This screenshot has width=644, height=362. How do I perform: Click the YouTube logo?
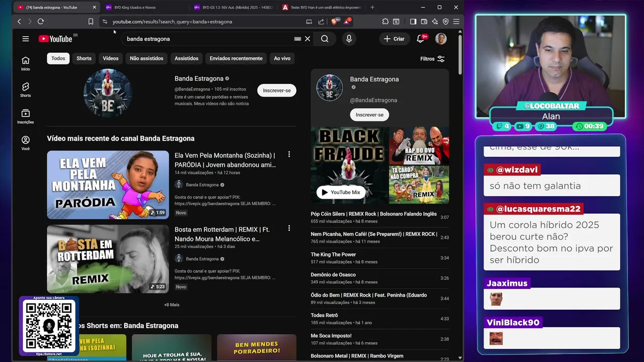(x=55, y=39)
